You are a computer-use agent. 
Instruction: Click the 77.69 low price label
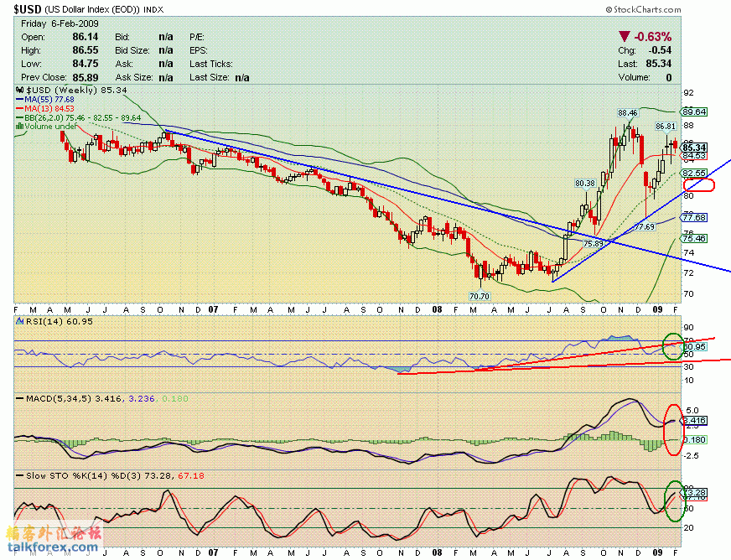(645, 227)
